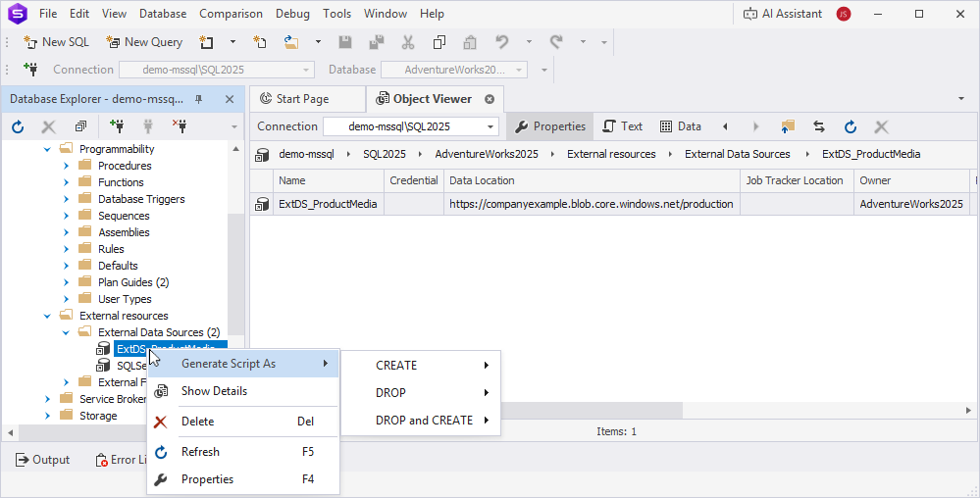Image resolution: width=980 pixels, height=498 pixels.
Task: Switch to Text view in Object Viewer
Action: click(623, 126)
